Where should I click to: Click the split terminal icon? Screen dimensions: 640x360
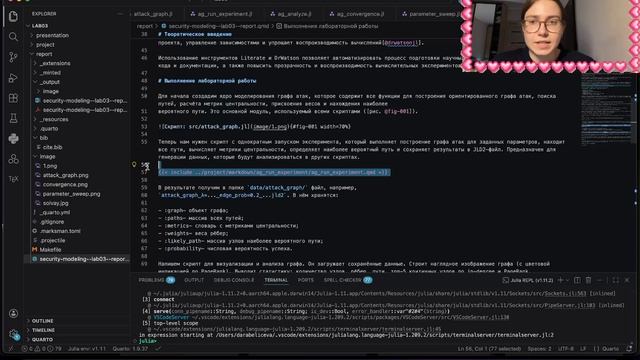click(x=577, y=280)
